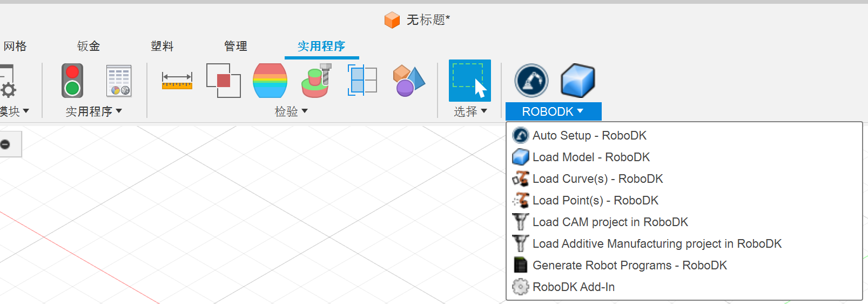Select the 实用程序 tab
This screenshot has height=304, width=868.
[321, 47]
